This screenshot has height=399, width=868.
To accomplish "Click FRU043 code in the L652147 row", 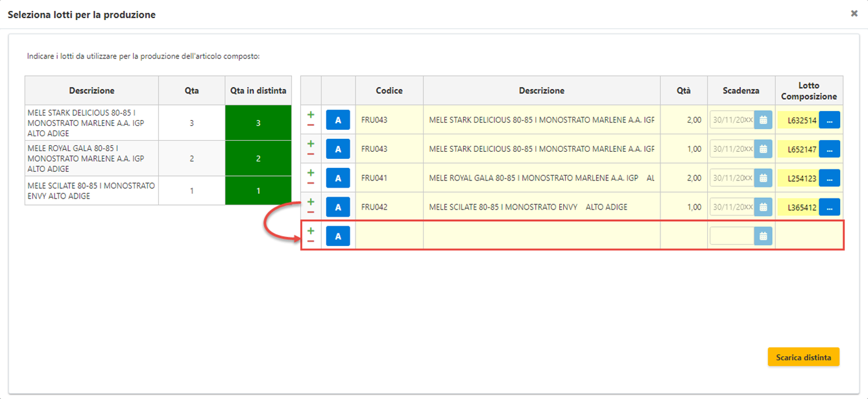I will (x=374, y=149).
